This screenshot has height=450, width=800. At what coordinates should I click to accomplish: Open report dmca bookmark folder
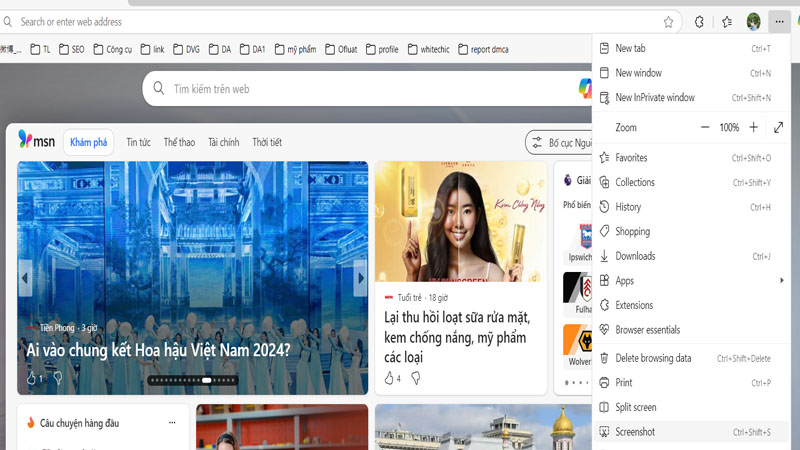tap(483, 49)
